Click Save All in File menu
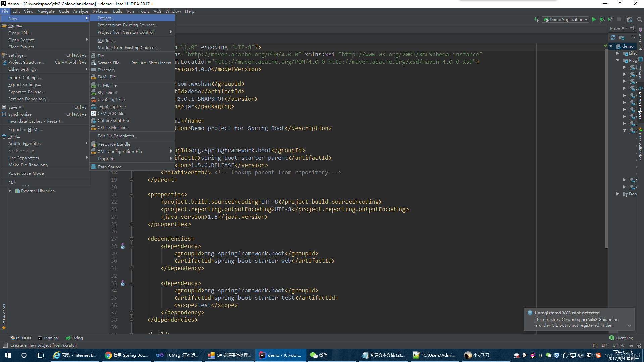The width and height of the screenshot is (644, 362). 45,107
